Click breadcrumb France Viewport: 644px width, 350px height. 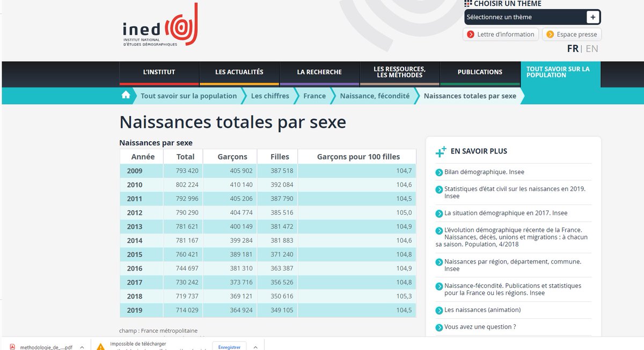[314, 96]
